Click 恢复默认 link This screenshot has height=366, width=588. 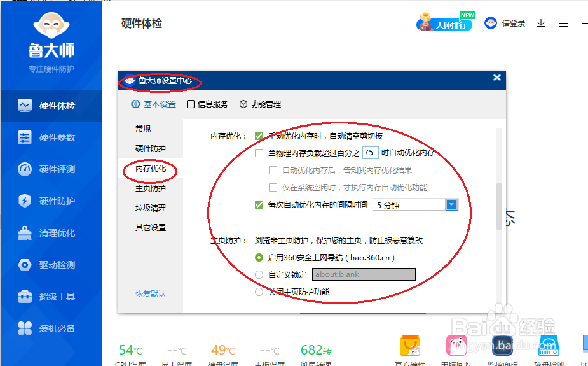(151, 293)
